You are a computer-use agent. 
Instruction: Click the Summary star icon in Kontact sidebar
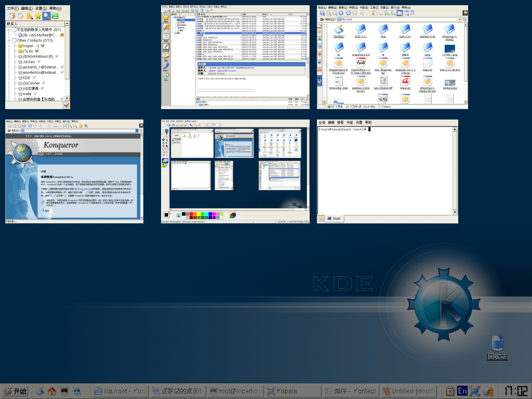tap(166, 18)
